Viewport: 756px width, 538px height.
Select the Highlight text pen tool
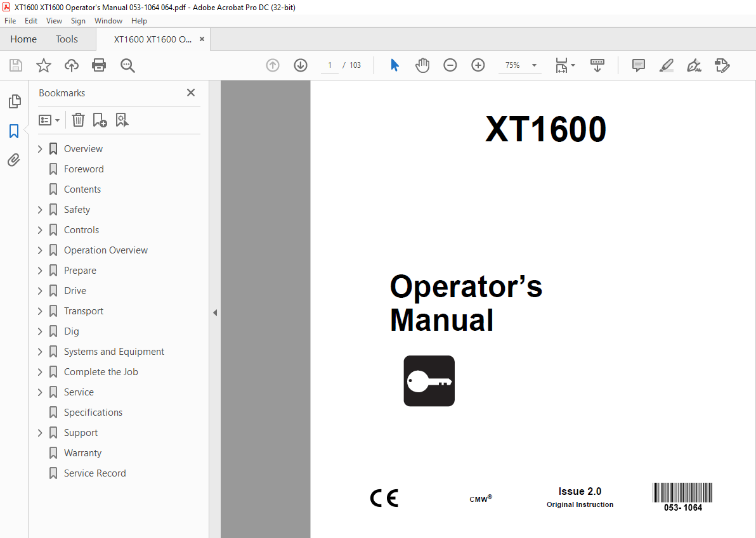click(667, 65)
